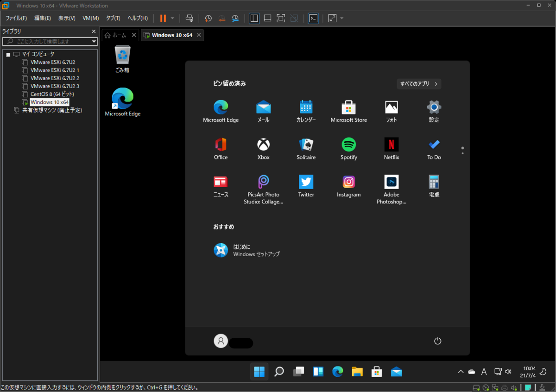Open the 電卓 calculator app
556x392 pixels.
[x=434, y=187]
